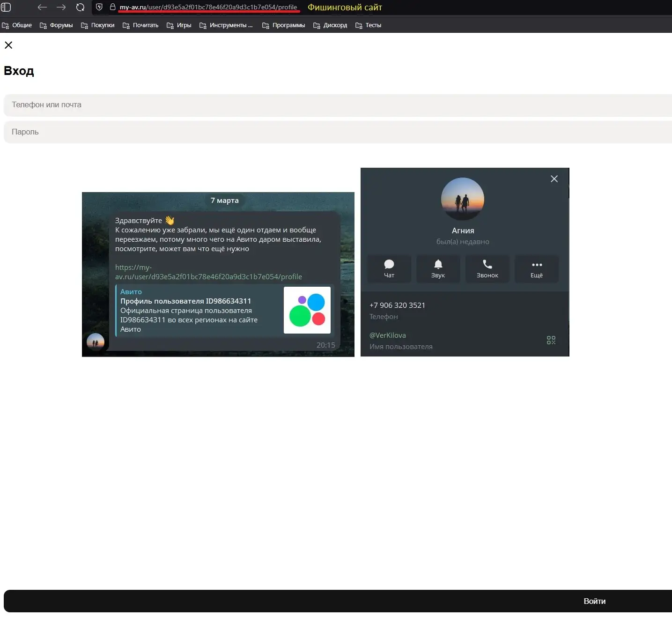This screenshot has height=617, width=672.
Task: Close the login form with X
Action: pos(8,45)
